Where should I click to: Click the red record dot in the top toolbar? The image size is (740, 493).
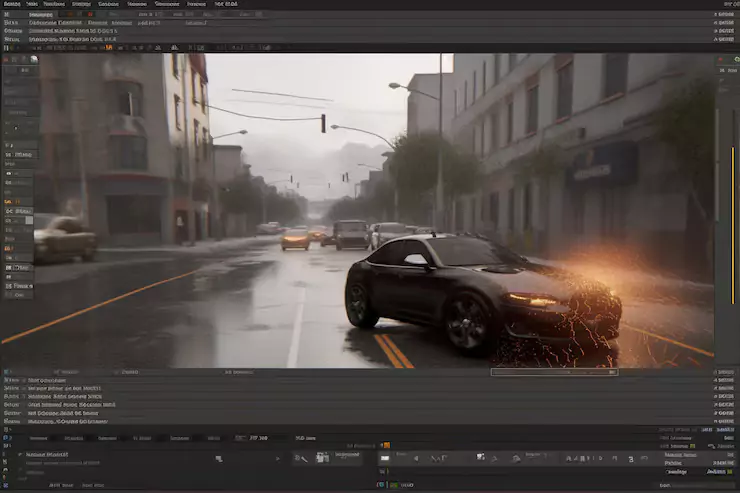click(90, 15)
